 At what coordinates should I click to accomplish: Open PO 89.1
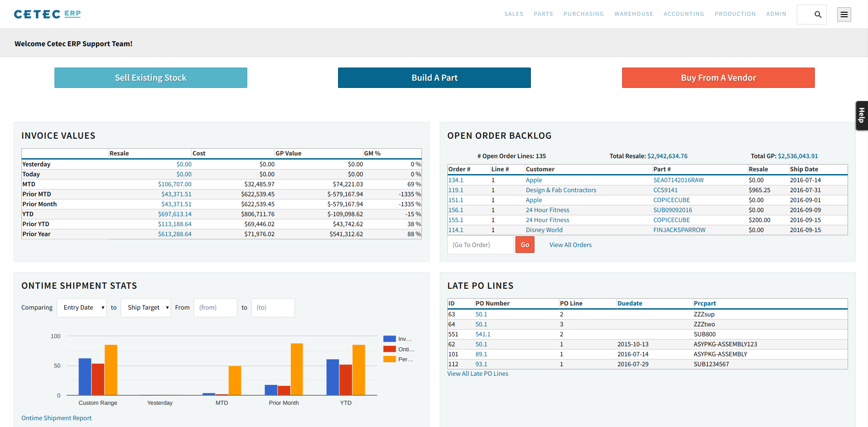coord(481,354)
